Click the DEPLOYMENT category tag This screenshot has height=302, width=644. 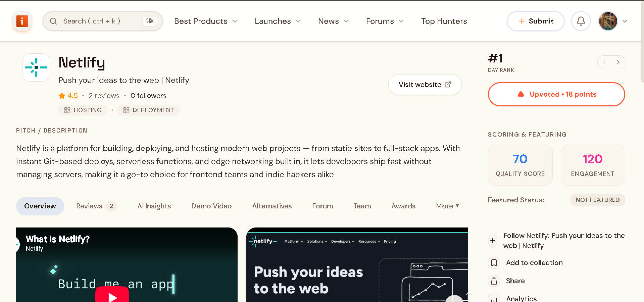click(x=148, y=110)
